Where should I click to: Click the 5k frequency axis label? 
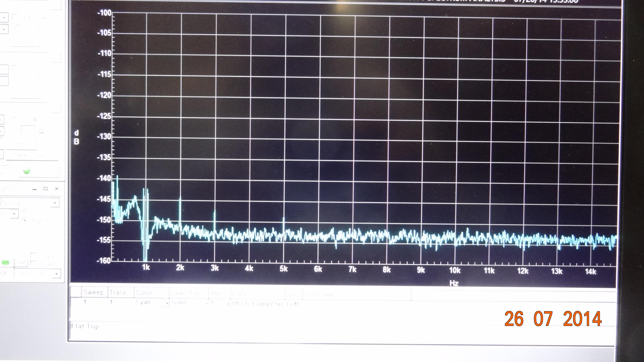tap(283, 269)
